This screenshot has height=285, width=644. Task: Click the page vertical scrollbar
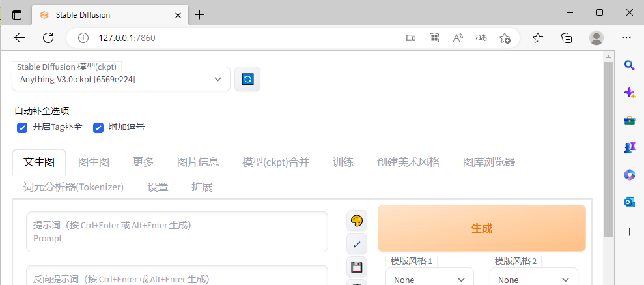pos(608,150)
